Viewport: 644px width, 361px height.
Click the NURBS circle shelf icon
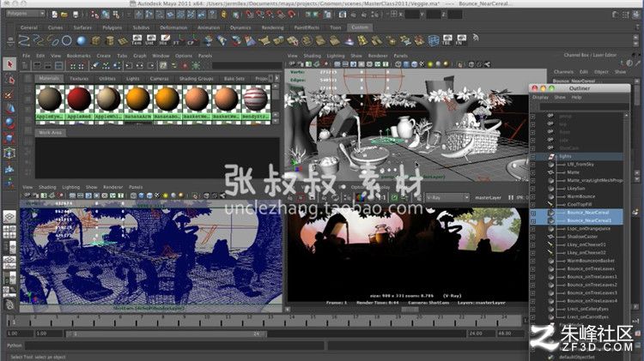click(x=67, y=40)
